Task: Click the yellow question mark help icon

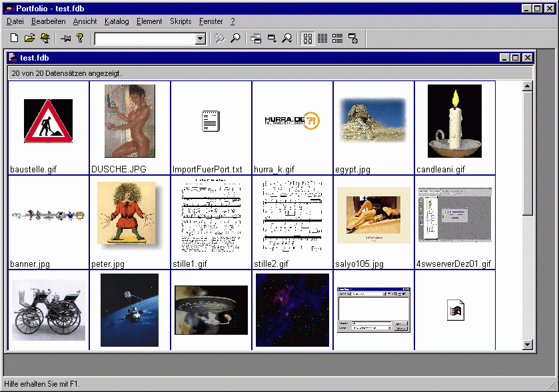Action: click(x=80, y=39)
